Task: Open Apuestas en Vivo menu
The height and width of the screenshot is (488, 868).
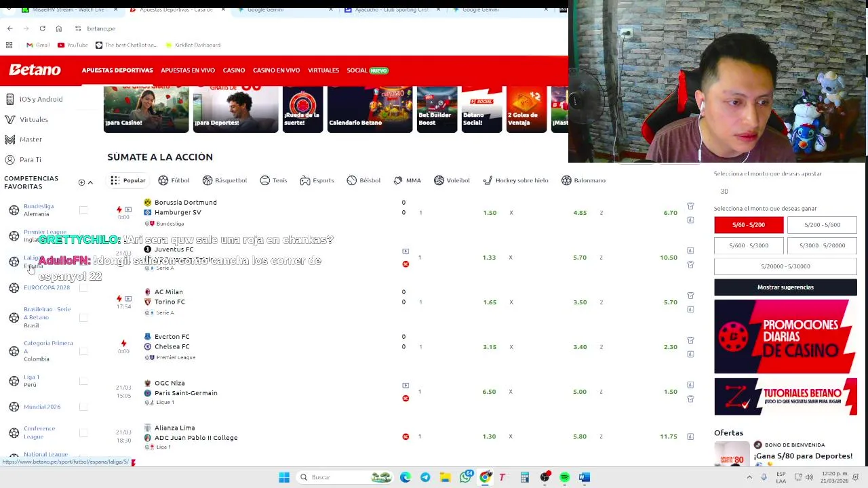Action: 188,70
